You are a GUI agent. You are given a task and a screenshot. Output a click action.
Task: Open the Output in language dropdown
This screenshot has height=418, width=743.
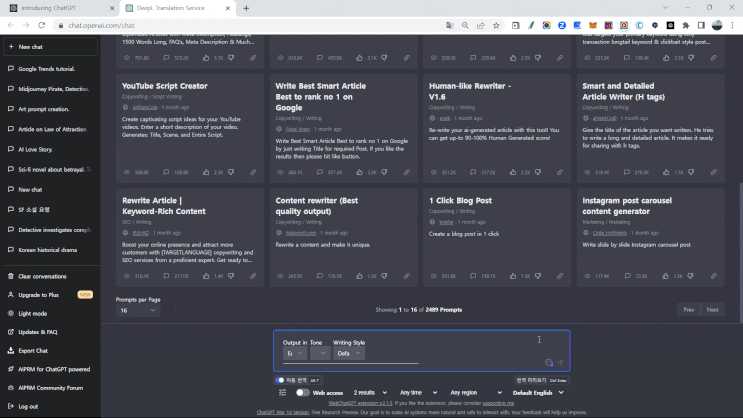coord(295,353)
